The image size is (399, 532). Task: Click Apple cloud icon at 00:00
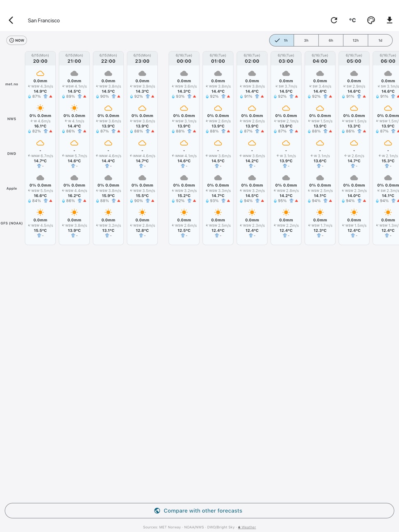tap(184, 178)
